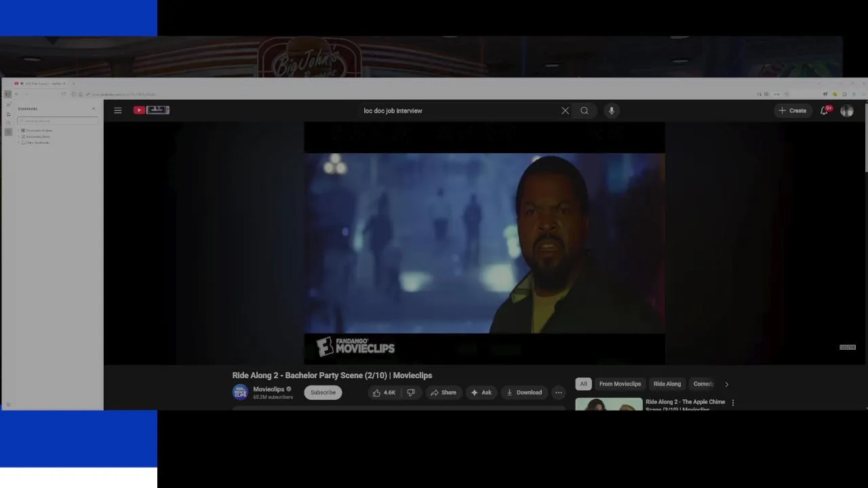Open options for Apple Chime Scene video
Viewport: 868px width, 488px height.
pyautogui.click(x=732, y=403)
